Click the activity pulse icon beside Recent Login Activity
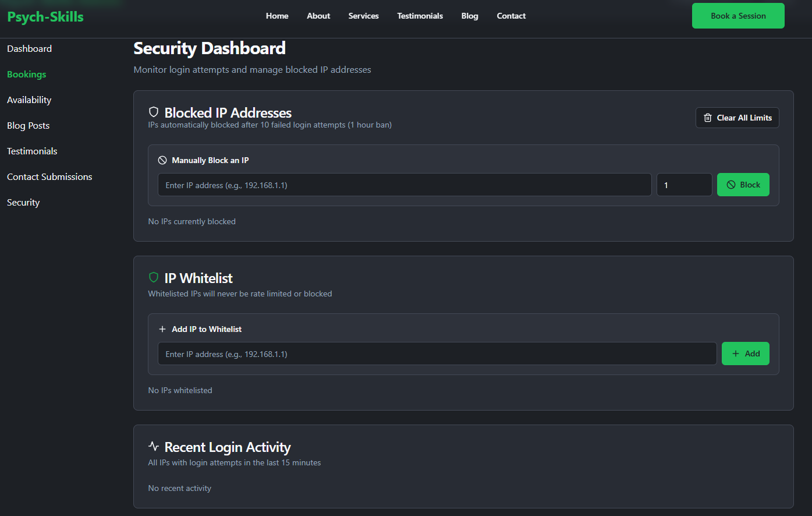The width and height of the screenshot is (812, 516). (153, 446)
